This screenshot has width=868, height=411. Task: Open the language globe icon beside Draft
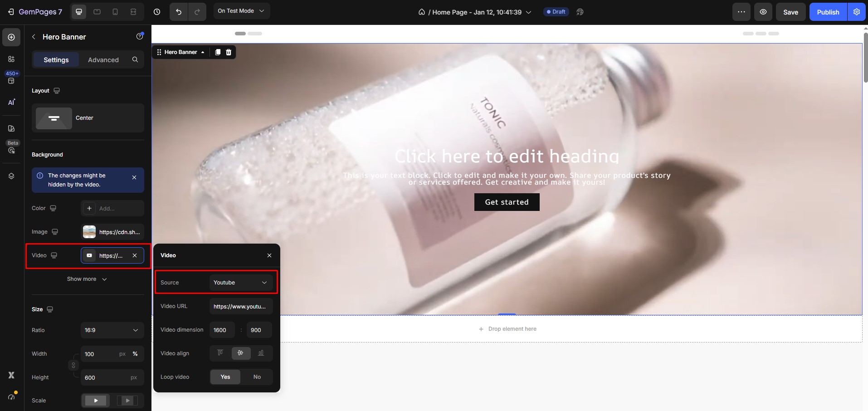580,12
